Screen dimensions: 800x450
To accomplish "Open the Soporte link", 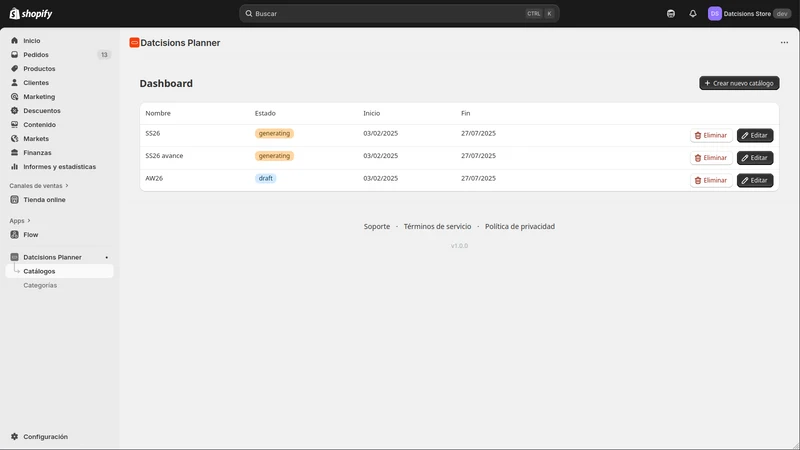I will point(377,227).
